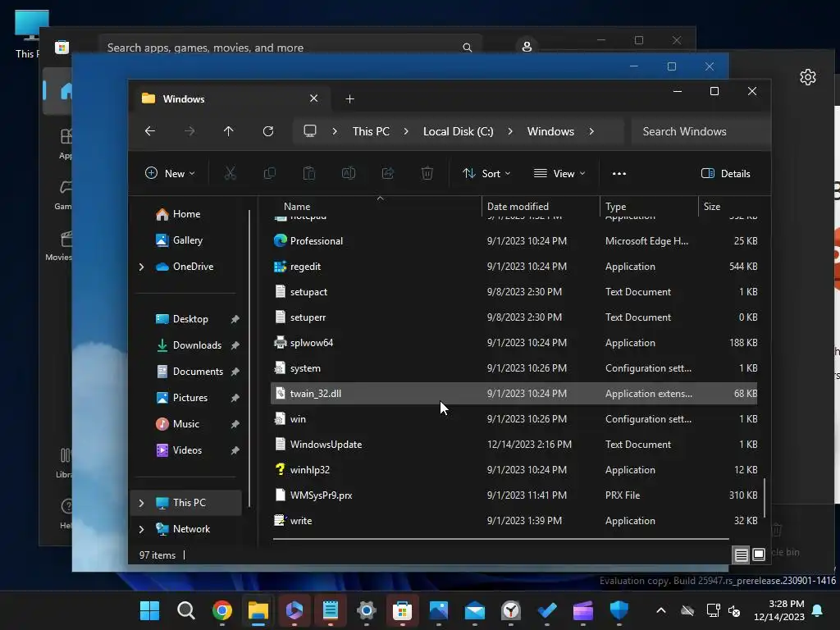The width and height of the screenshot is (840, 630).
Task: Open Mail app from taskbar
Action: coord(475,610)
